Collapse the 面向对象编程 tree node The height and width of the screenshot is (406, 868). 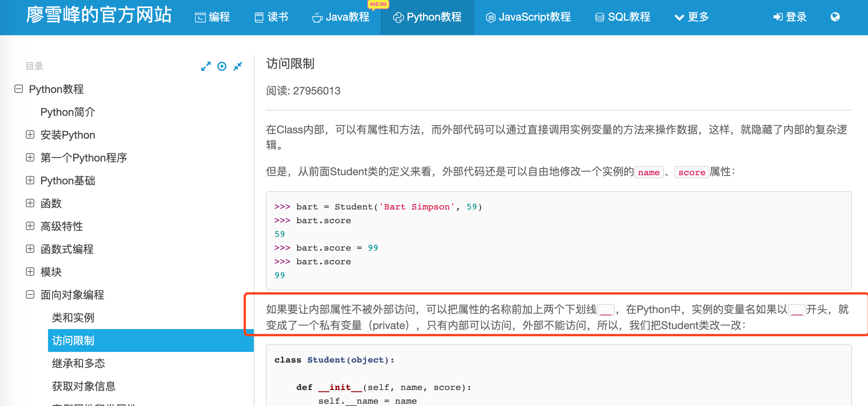click(x=30, y=294)
